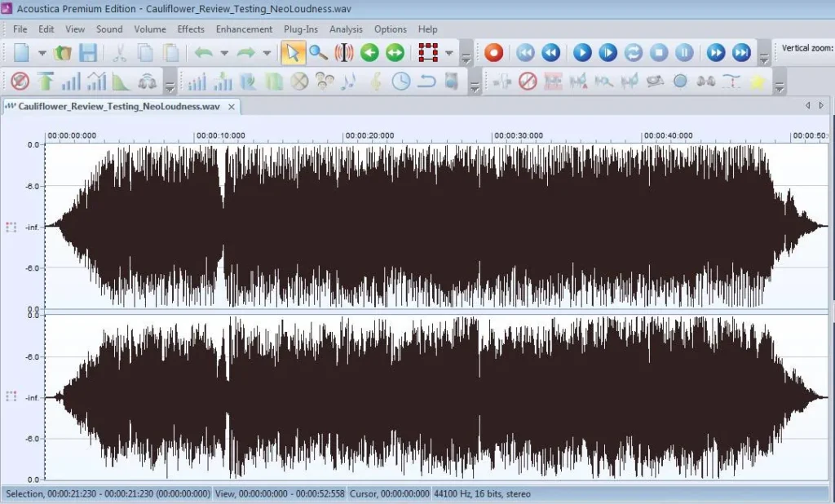
Task: Stop playback
Action: point(659,53)
